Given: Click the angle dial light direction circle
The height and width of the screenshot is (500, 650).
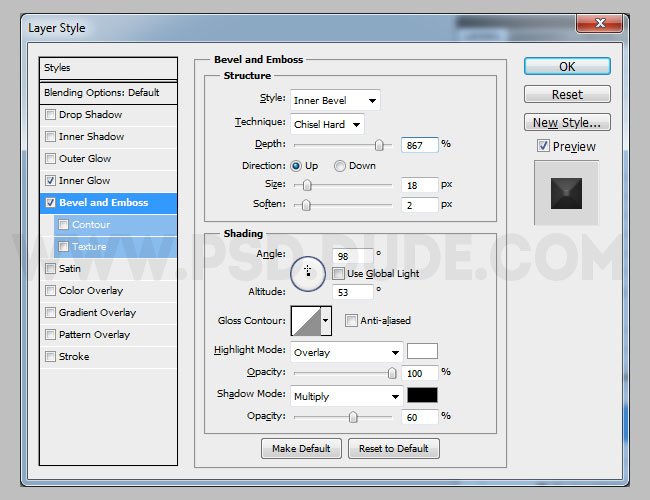Looking at the screenshot, I should coord(308,272).
